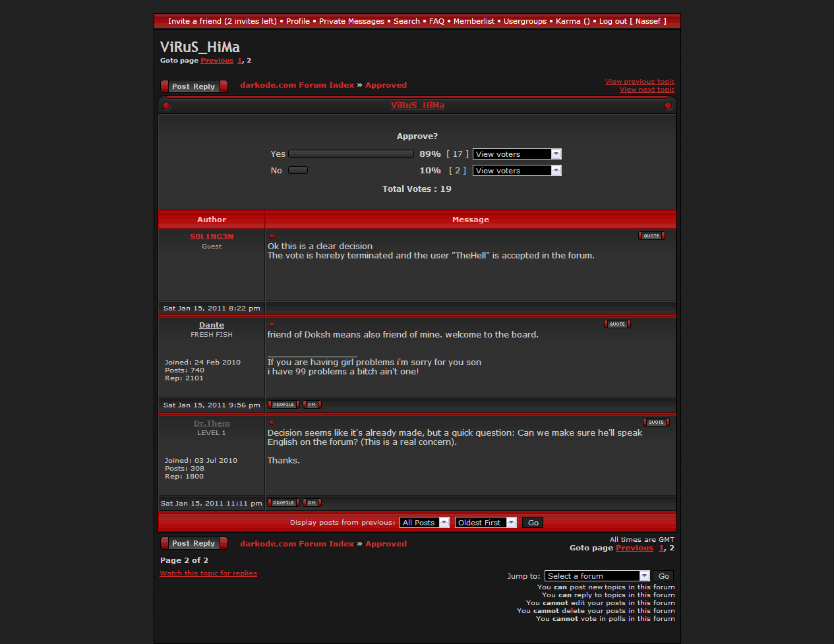The image size is (834, 644).
Task: Click the post marker icon on Dante's message
Action: click(271, 324)
